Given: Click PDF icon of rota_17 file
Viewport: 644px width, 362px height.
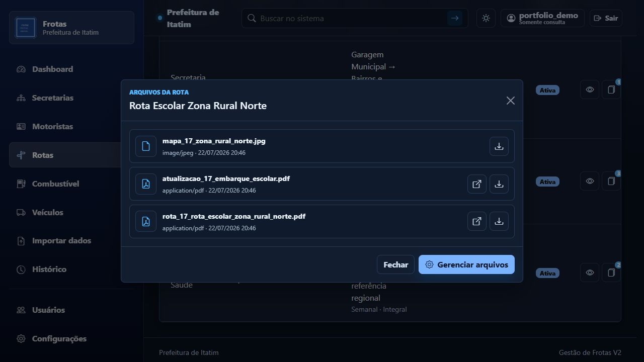Looking at the screenshot, I should [146, 221].
